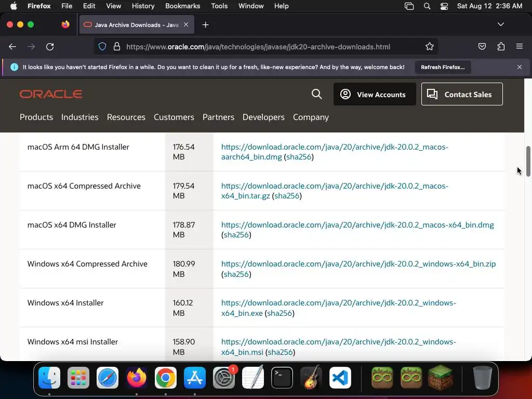Open the Partners navigation menu

pos(218,117)
